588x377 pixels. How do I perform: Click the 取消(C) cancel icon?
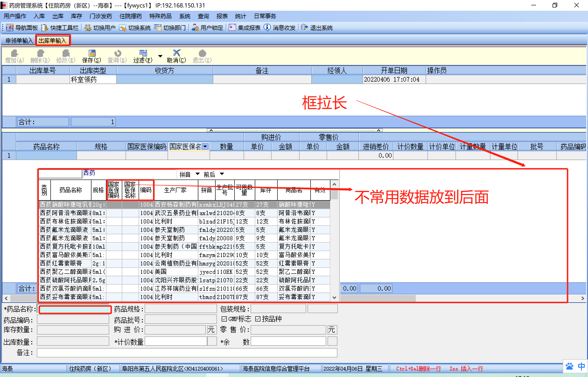(x=176, y=53)
